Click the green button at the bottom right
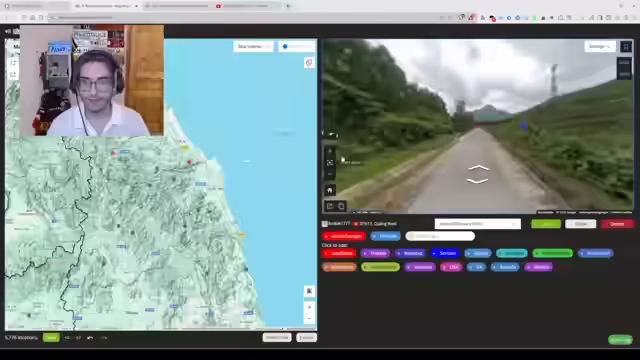640x360 pixels. pyautogui.click(x=620, y=340)
